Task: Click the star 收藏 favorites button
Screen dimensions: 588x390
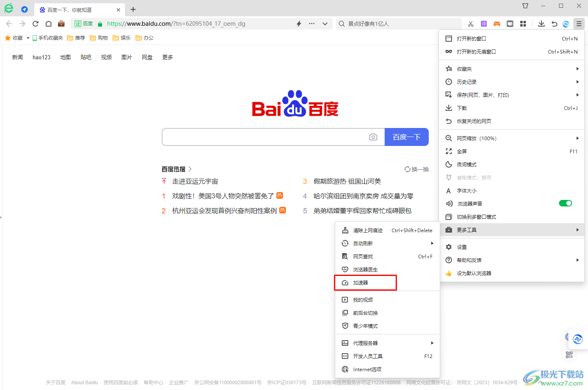Action: (x=13, y=38)
